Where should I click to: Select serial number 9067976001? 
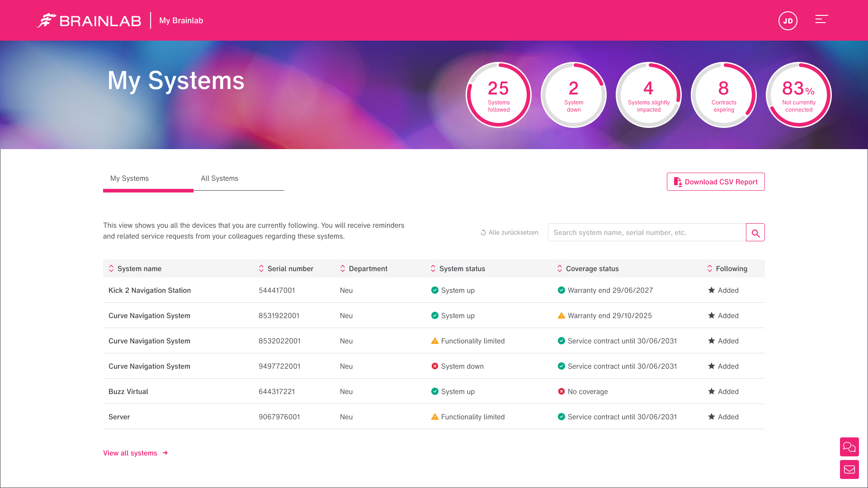click(x=279, y=417)
